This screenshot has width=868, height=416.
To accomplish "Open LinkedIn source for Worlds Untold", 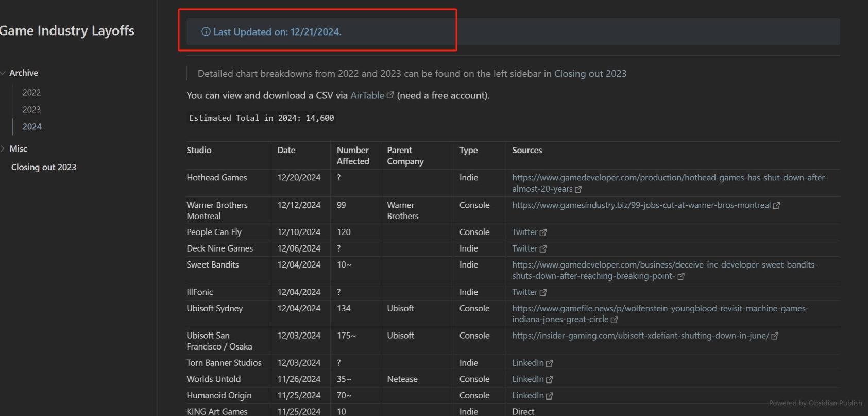I will click(x=528, y=379).
